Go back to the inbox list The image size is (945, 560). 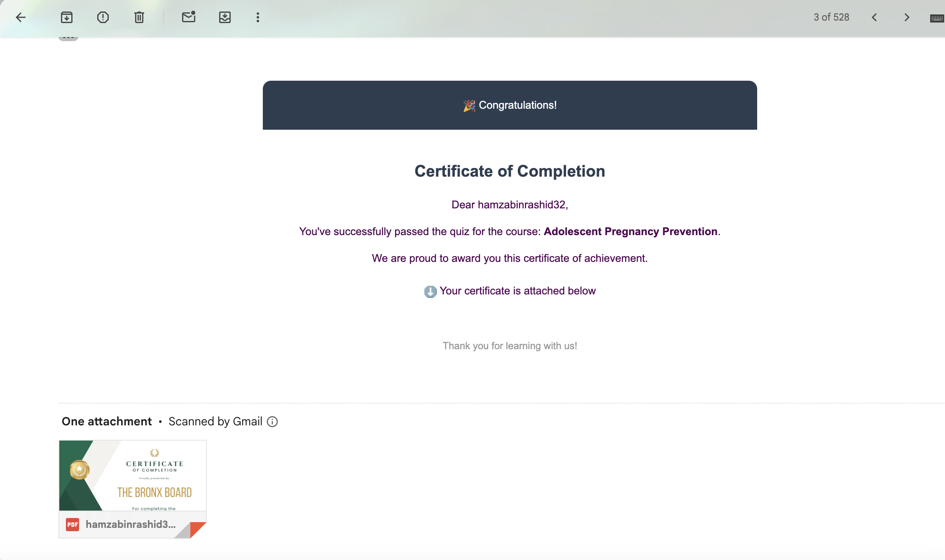pos(21,17)
